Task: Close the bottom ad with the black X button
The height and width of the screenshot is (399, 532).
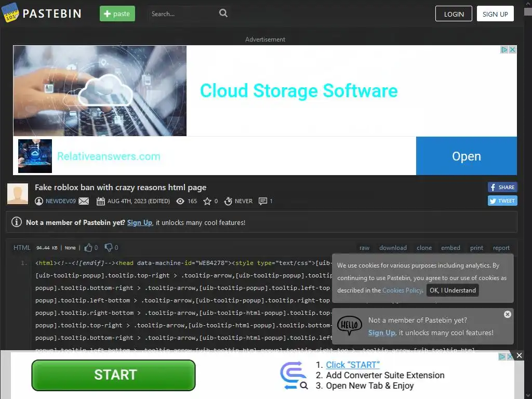Action: point(519,355)
